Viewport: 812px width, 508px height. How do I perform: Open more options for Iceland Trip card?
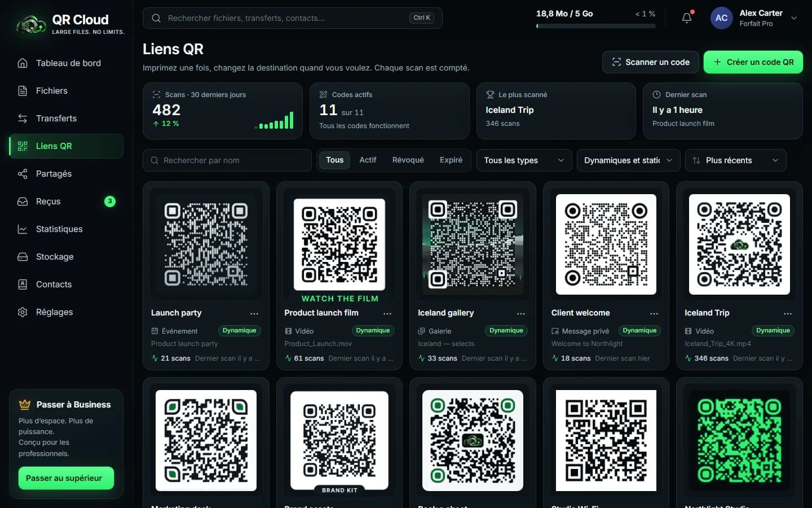click(788, 313)
